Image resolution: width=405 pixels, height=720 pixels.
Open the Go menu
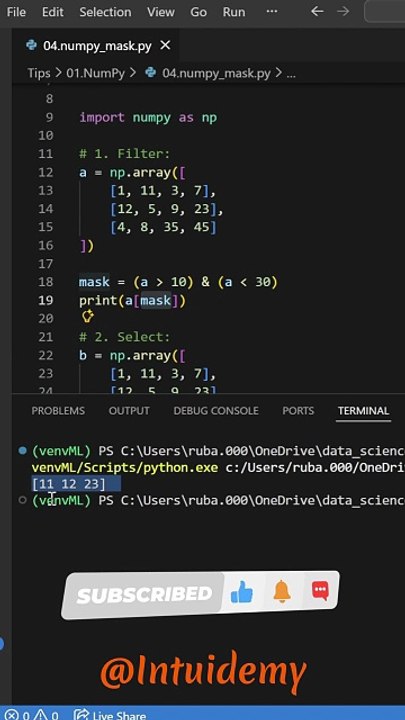tap(198, 11)
